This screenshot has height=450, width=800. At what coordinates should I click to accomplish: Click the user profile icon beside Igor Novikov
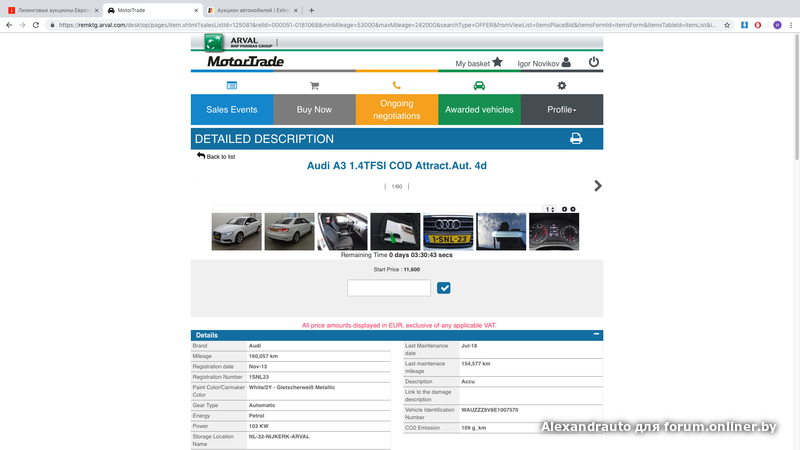click(566, 63)
